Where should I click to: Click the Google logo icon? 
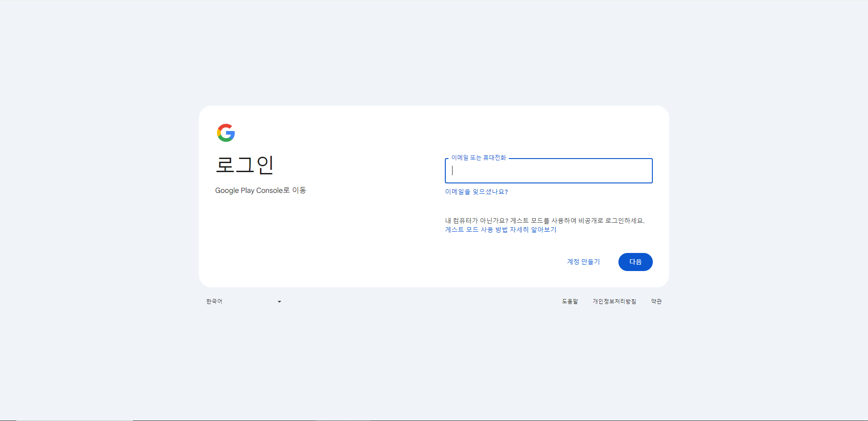click(x=226, y=133)
